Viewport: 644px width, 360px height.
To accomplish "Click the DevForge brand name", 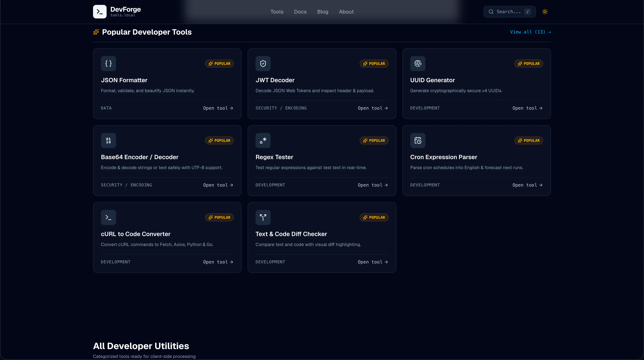I will [125, 9].
